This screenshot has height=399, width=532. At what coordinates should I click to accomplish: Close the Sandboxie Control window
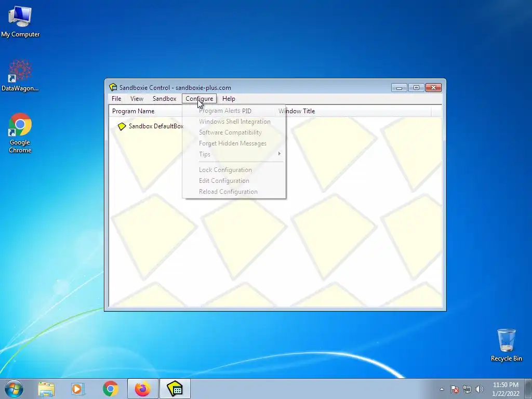click(x=433, y=87)
